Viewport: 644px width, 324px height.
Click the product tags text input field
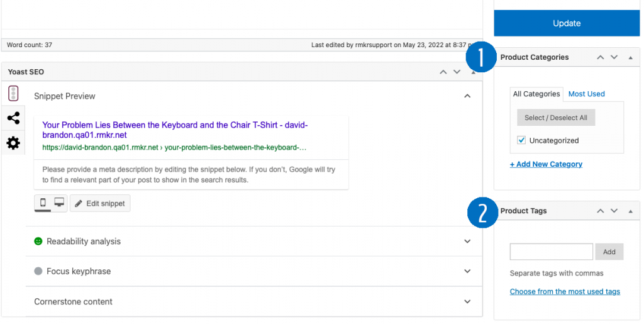551,252
